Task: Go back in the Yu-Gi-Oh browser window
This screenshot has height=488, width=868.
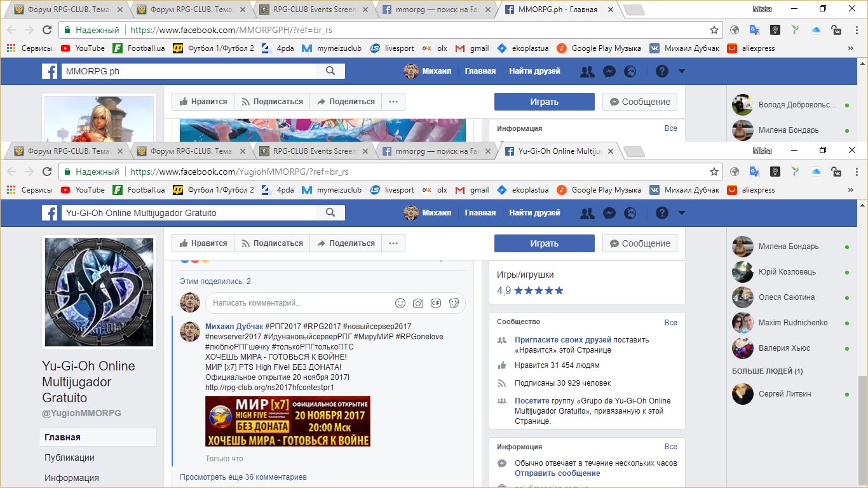Action: [11, 172]
